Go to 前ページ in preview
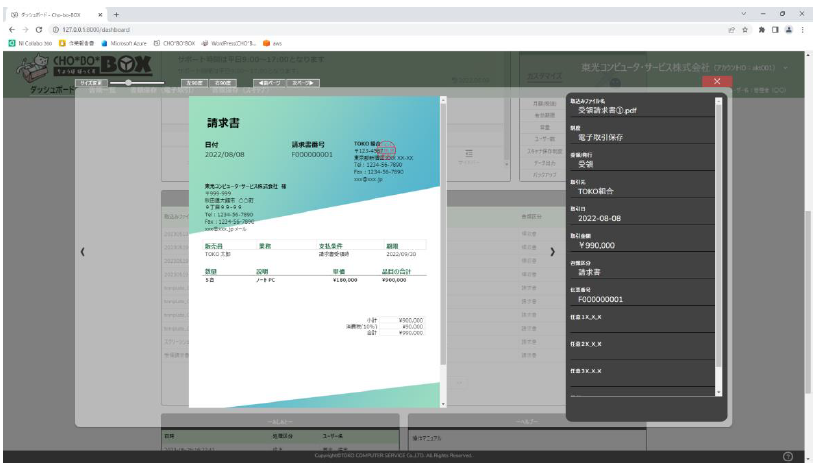 [263, 82]
